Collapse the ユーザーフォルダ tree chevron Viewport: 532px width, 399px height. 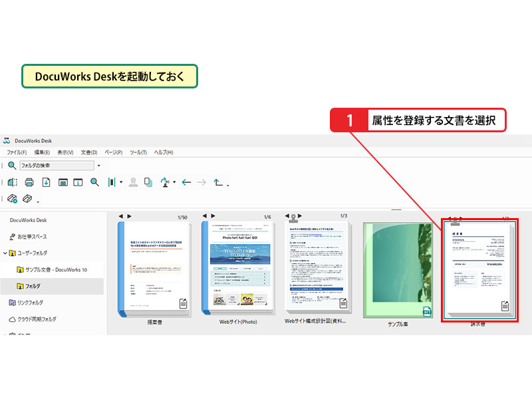5,253
